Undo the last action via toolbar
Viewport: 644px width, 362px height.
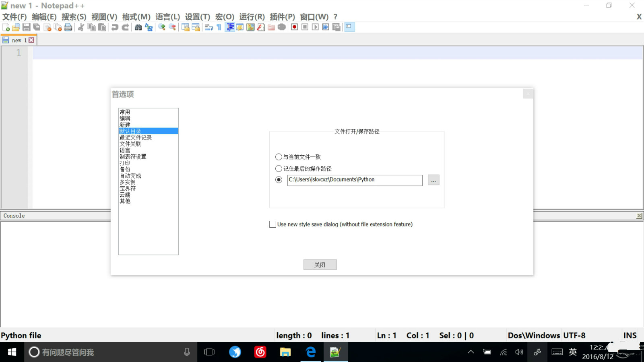click(115, 27)
